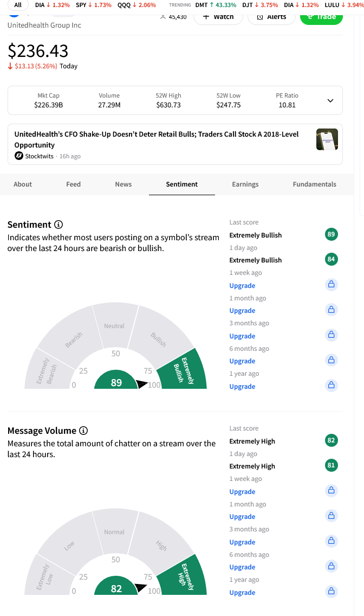Click lock icon for Sentiment 1 month ago
This screenshot has height=616, width=364.
pos(331,310)
